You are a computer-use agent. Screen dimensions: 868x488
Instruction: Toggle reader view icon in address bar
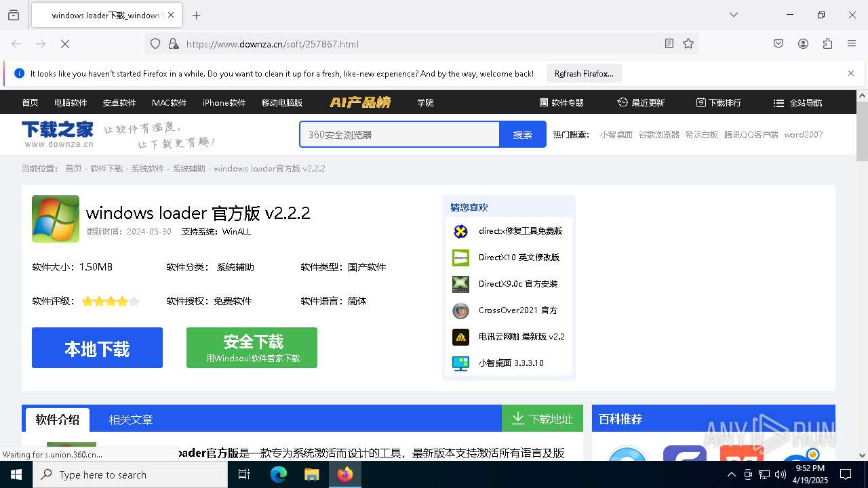click(x=669, y=43)
